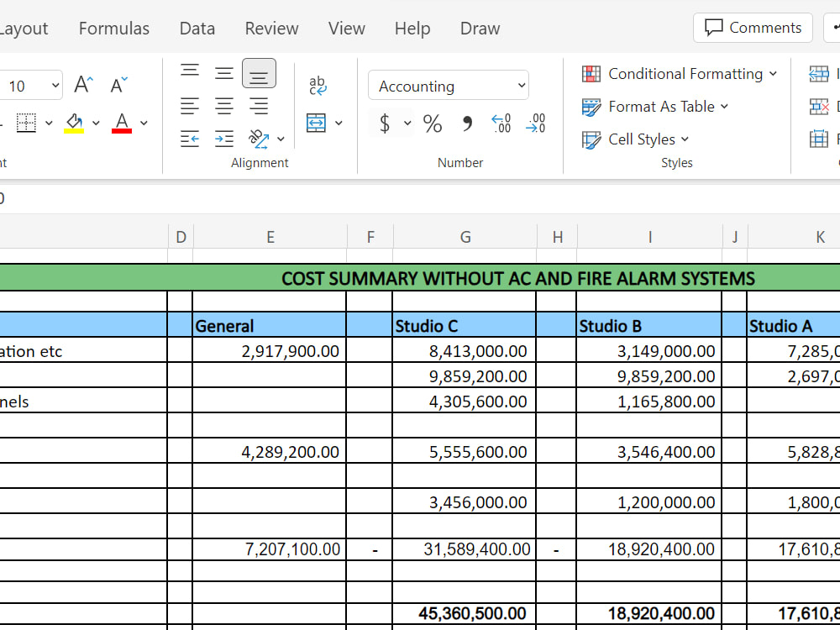840x630 pixels.
Task: Apply Accounting dollar sign format
Action: point(386,123)
